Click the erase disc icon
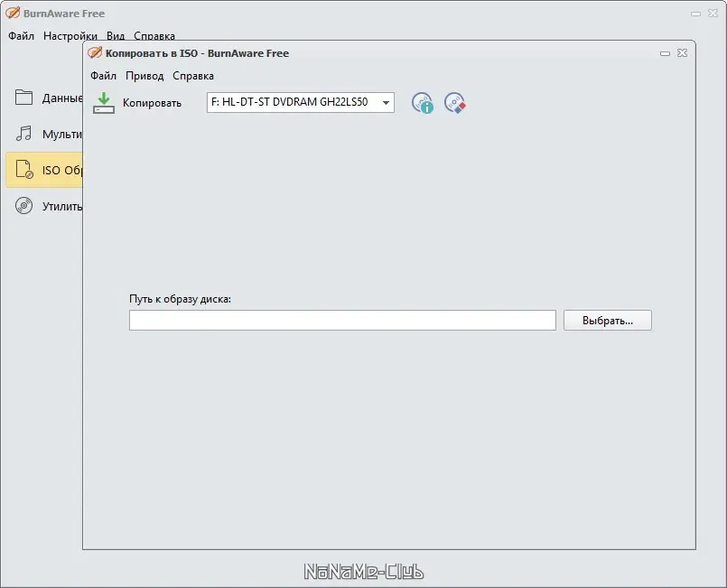The width and height of the screenshot is (727, 588). [x=455, y=103]
